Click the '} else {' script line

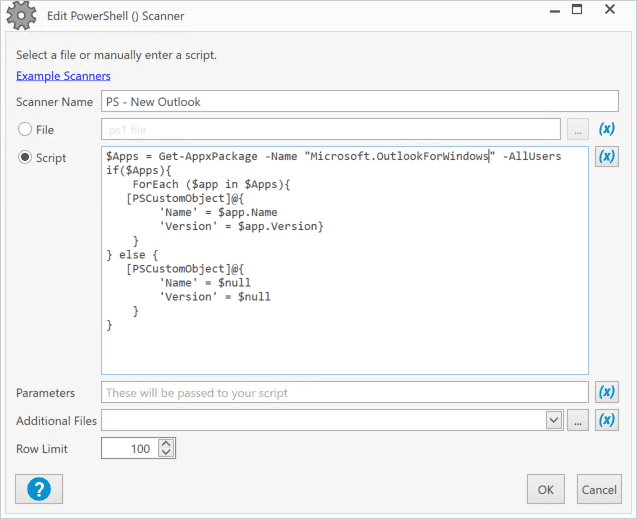point(132,255)
